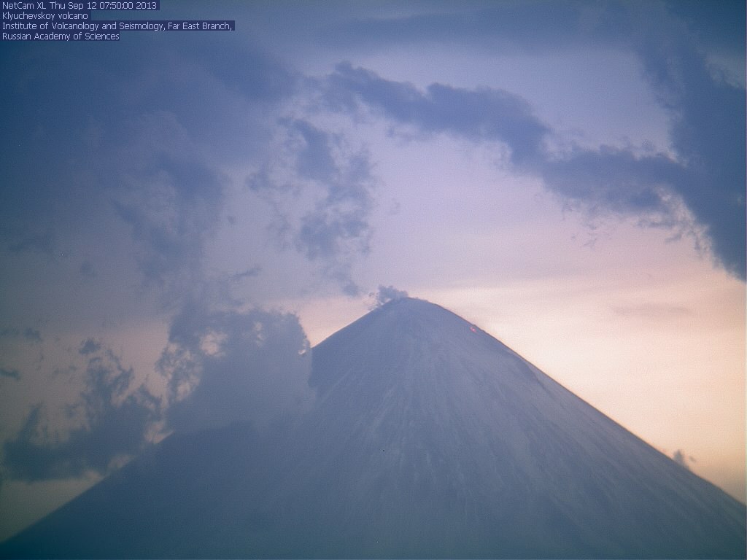Viewport: 747px width, 560px height.
Task: Click the 'Klyuchevskoy volcano' caption text
Action: (x=45, y=16)
